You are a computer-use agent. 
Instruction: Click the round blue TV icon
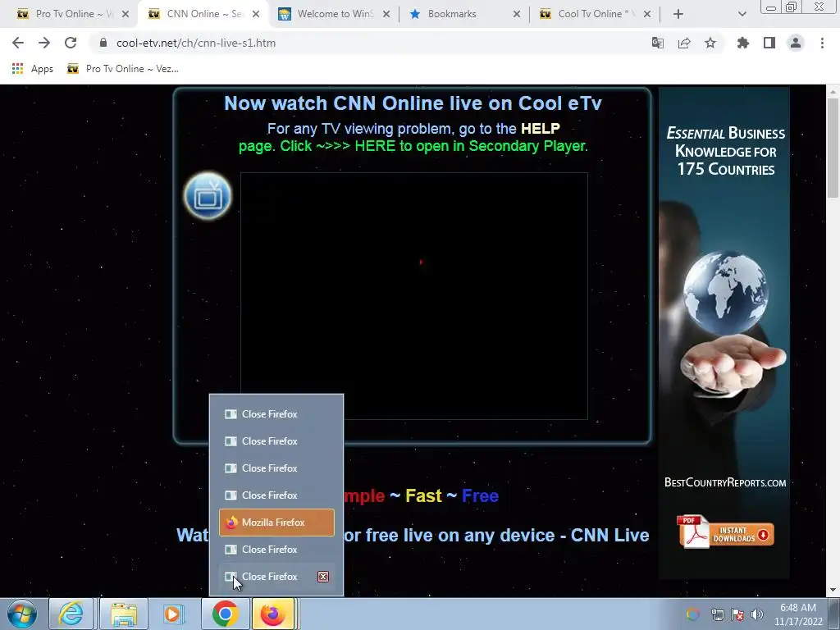pos(208,196)
